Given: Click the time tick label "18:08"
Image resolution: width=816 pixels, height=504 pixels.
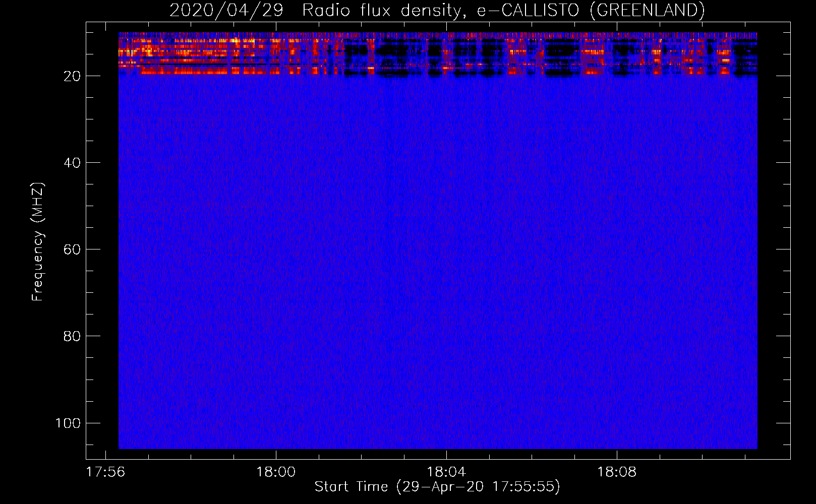Looking at the screenshot, I should [x=617, y=472].
